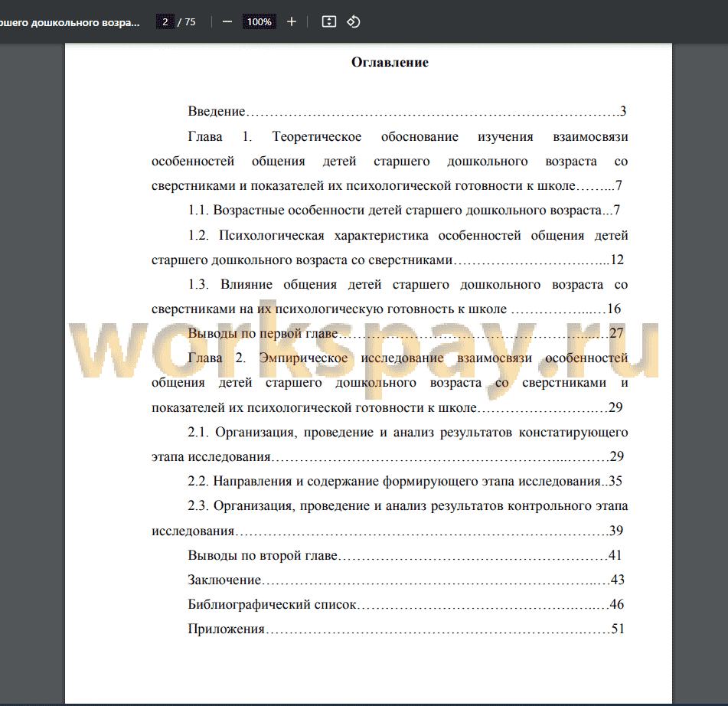Image resolution: width=728 pixels, height=706 pixels.
Task: Click page number 3 for Введение
Action: (x=623, y=111)
